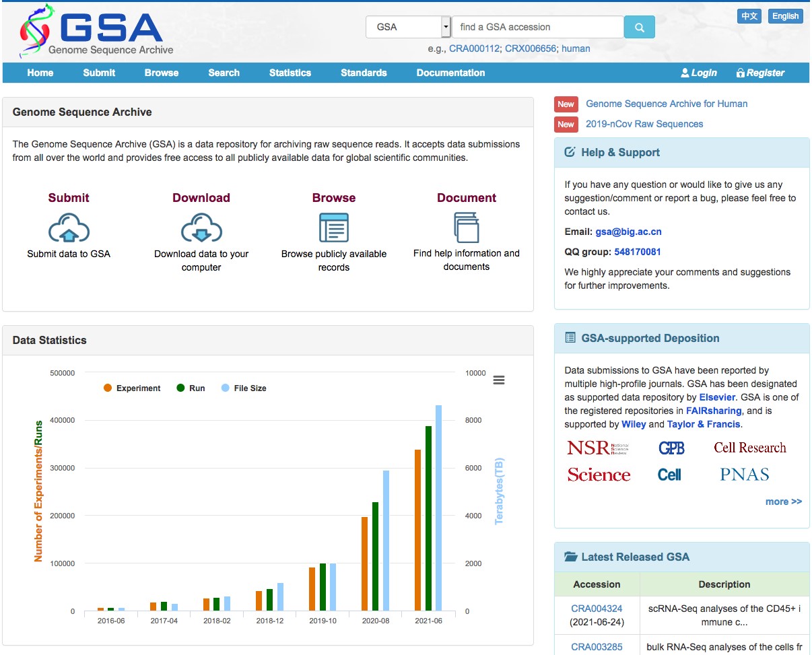Open the Login link in navbar
Viewport: 812px width, 655px height.
coord(699,73)
